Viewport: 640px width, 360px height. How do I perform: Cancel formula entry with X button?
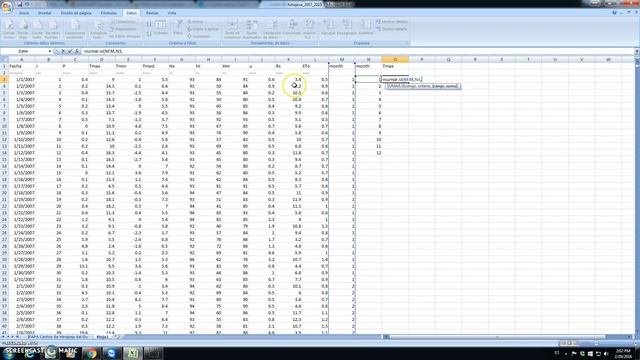pos(63,51)
